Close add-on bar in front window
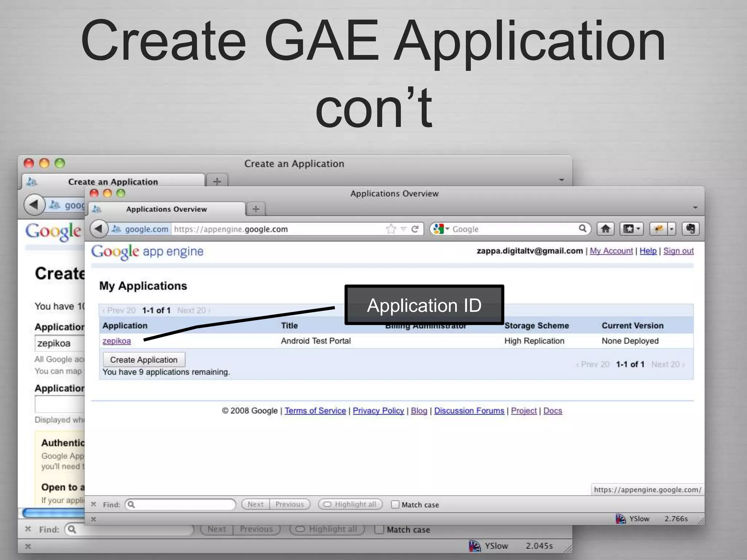 (93, 519)
